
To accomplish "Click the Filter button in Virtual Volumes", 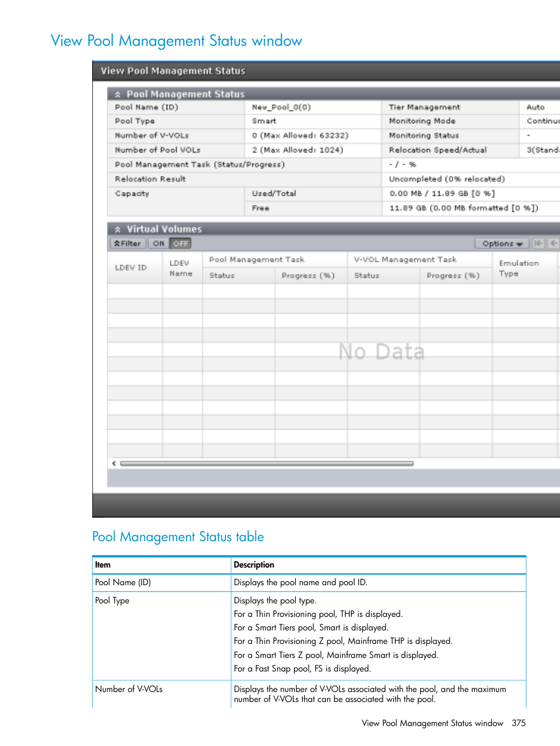I will click(127, 244).
